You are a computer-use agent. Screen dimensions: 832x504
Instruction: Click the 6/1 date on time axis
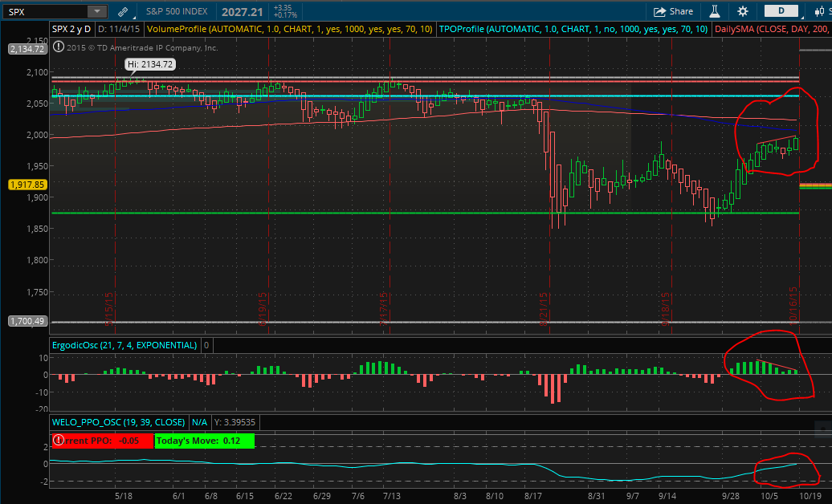[x=179, y=496]
